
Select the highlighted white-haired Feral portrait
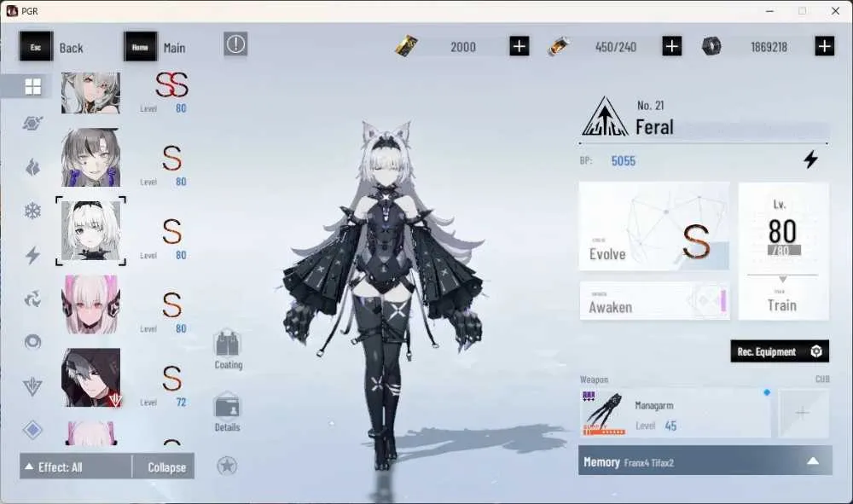[x=91, y=231]
